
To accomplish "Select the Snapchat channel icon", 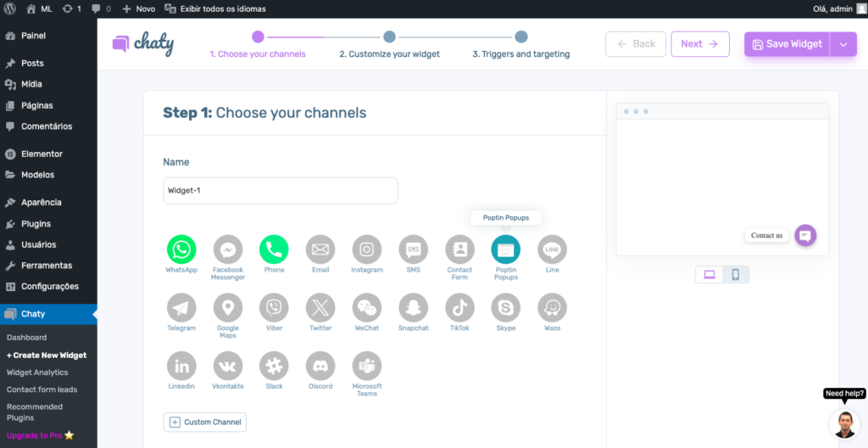I will click(414, 308).
